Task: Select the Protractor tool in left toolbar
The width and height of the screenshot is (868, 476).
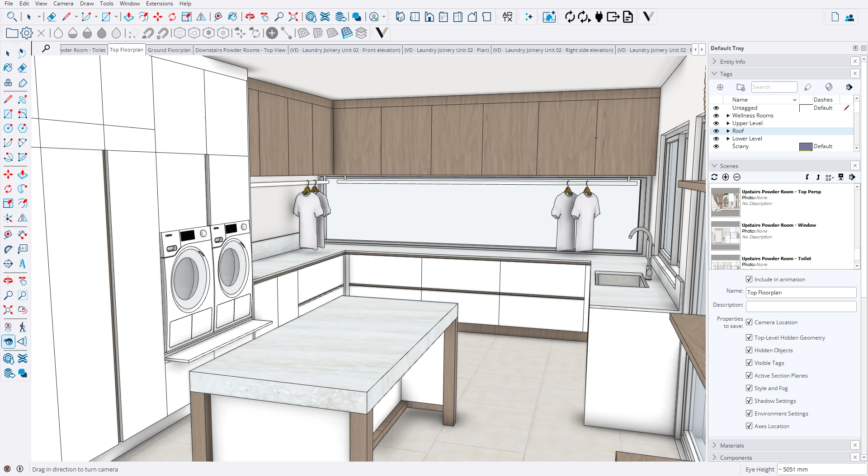Action: (8, 249)
